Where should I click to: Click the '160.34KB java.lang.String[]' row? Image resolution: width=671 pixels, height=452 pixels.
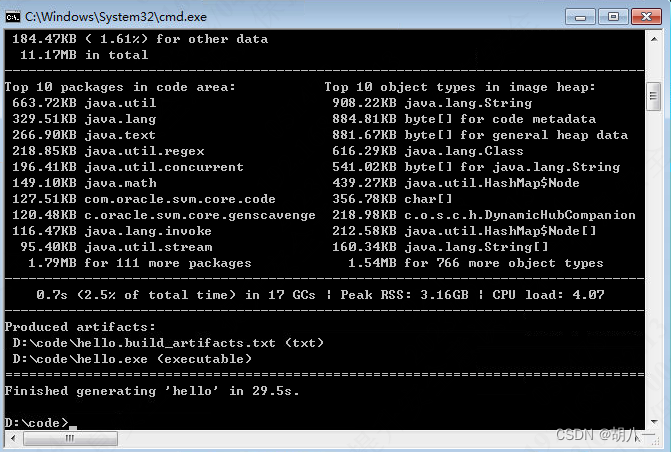440,247
